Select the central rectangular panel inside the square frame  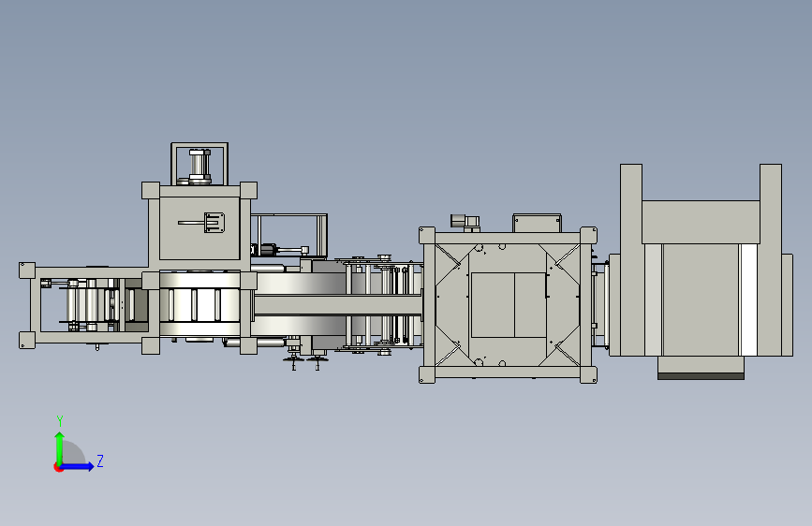pyautogui.click(x=509, y=305)
